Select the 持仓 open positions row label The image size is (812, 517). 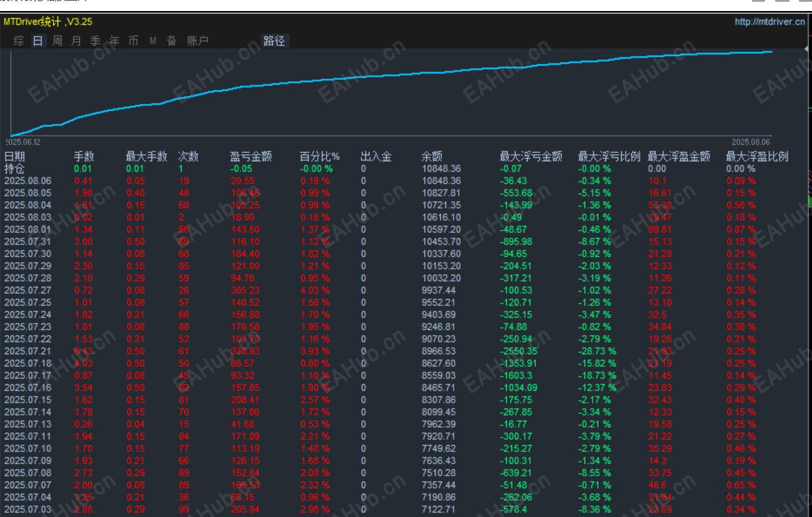point(14,169)
